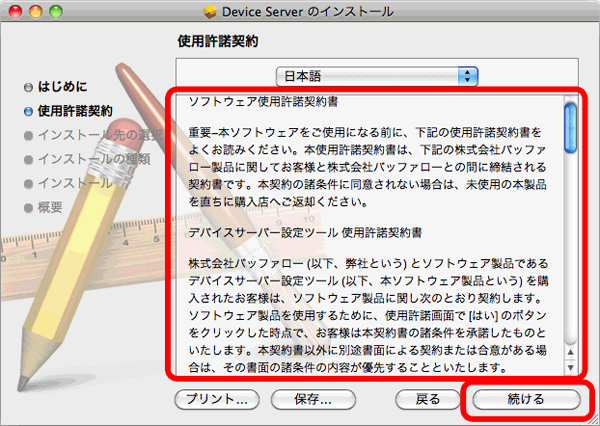The image size is (600, 426).
Task: Click the 続ける (Continue) button
Action: point(527,400)
